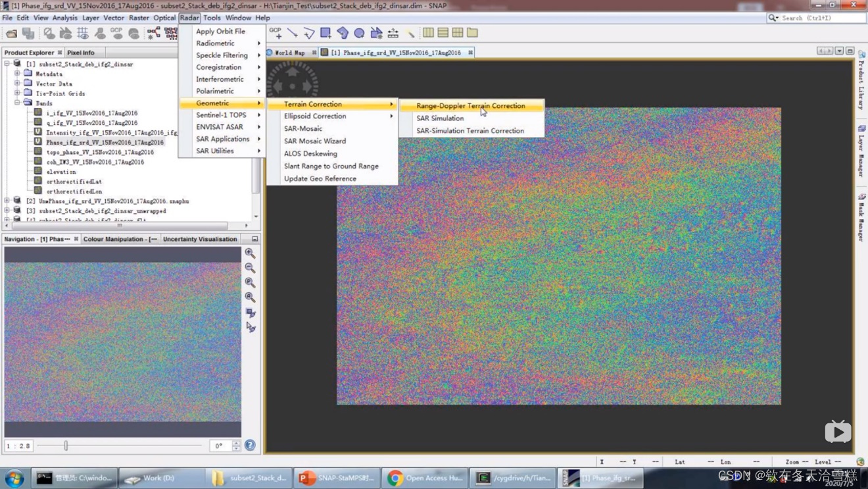Viewport: 868px width, 489px height.
Task: Click zoom all icon in Navigation panel
Action: 250,297
